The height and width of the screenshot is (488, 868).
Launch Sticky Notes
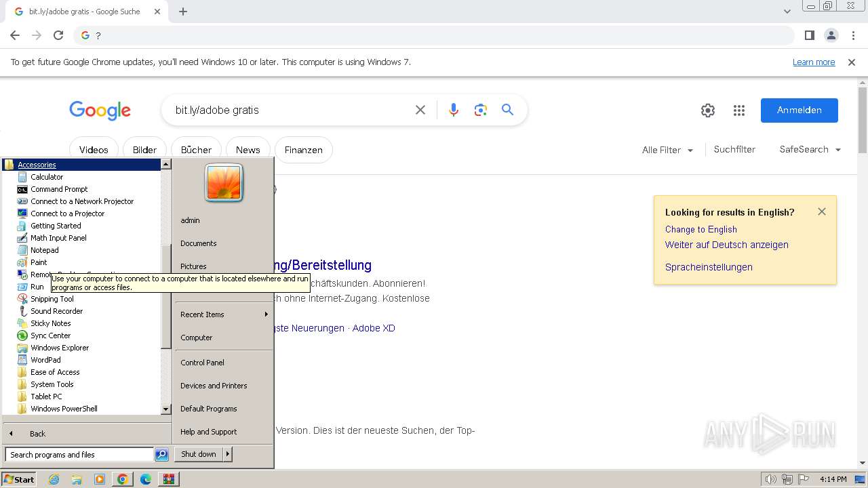pyautogui.click(x=50, y=323)
